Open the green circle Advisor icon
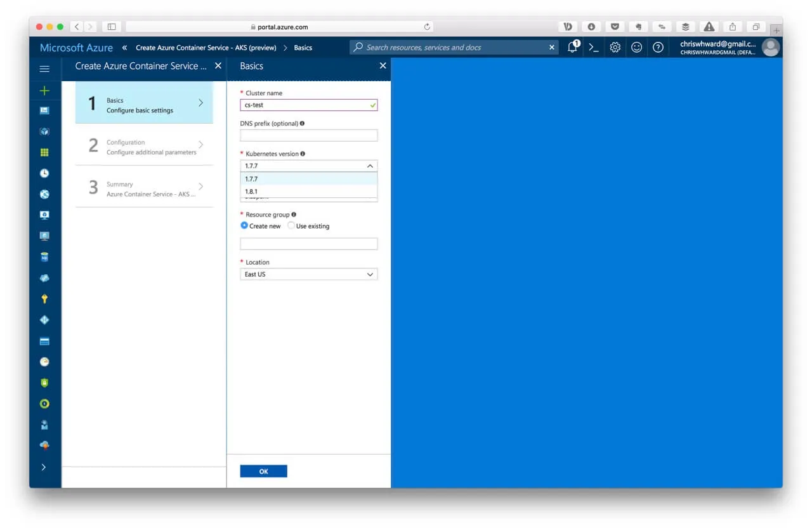The image size is (812, 530). pyautogui.click(x=44, y=404)
